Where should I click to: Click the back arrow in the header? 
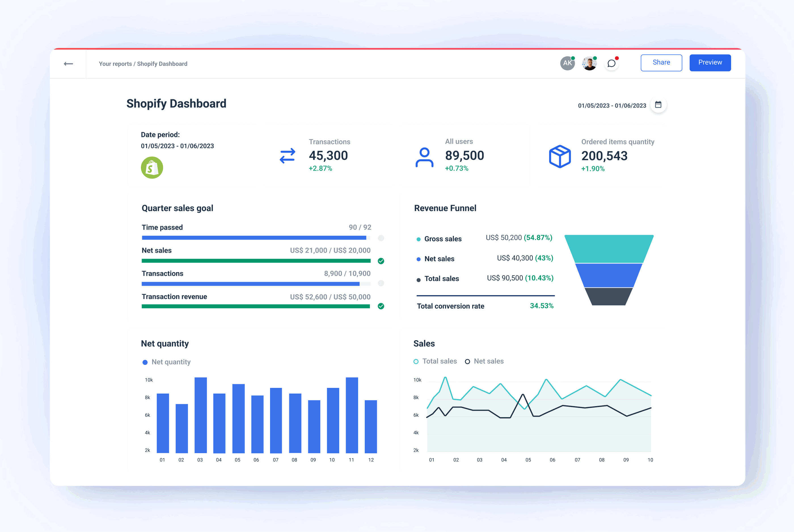click(68, 63)
